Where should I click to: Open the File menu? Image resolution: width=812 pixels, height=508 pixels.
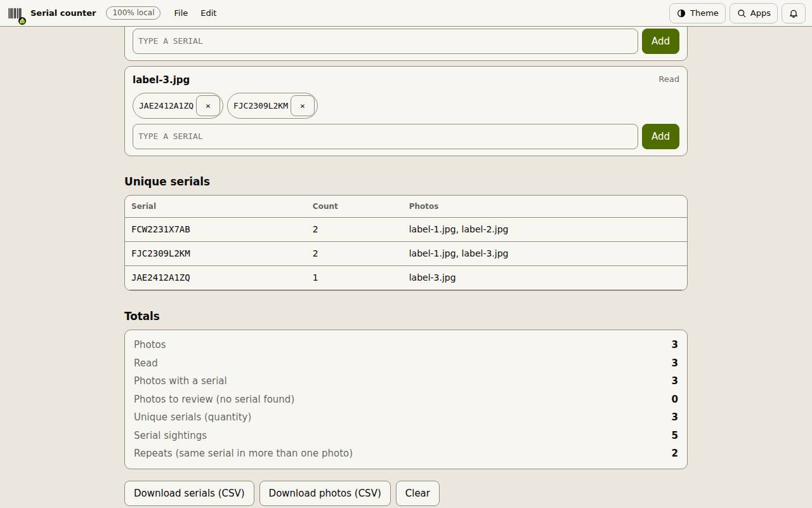click(181, 13)
